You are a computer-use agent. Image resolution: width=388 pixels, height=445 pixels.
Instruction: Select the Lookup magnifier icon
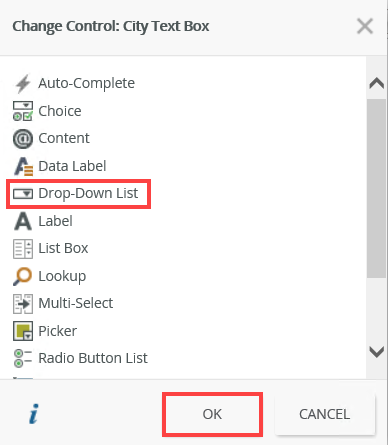pos(23,276)
